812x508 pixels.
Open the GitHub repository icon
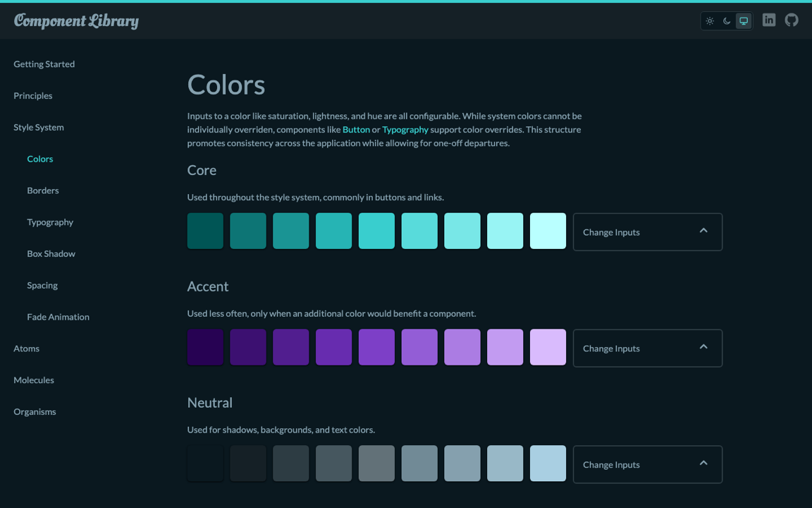coord(792,20)
